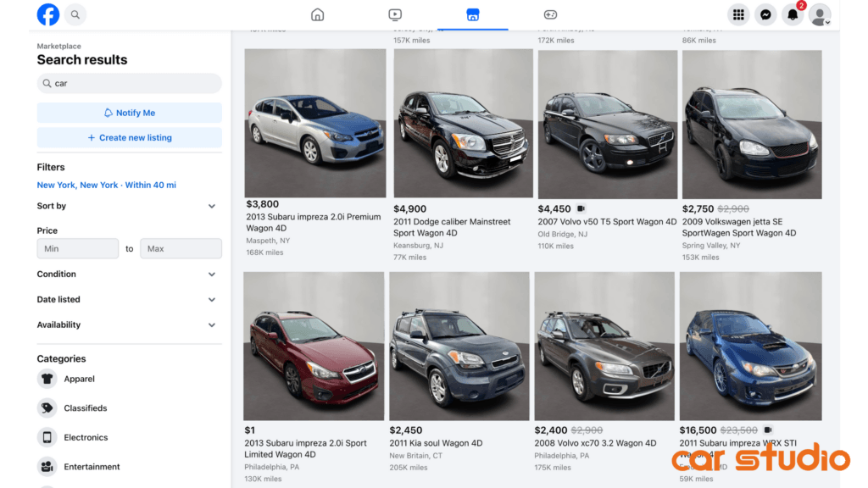Click the '168K miles' mileage text
Screen dimensions: 868x488
(x=264, y=252)
